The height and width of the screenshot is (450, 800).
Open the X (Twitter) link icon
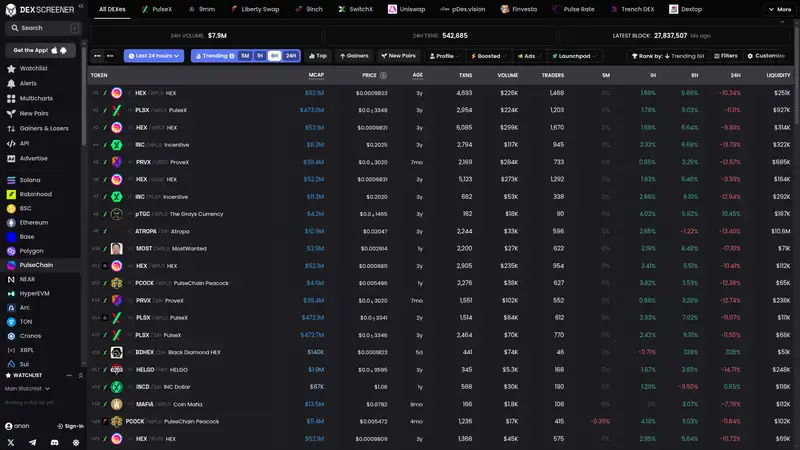[x=11, y=442]
